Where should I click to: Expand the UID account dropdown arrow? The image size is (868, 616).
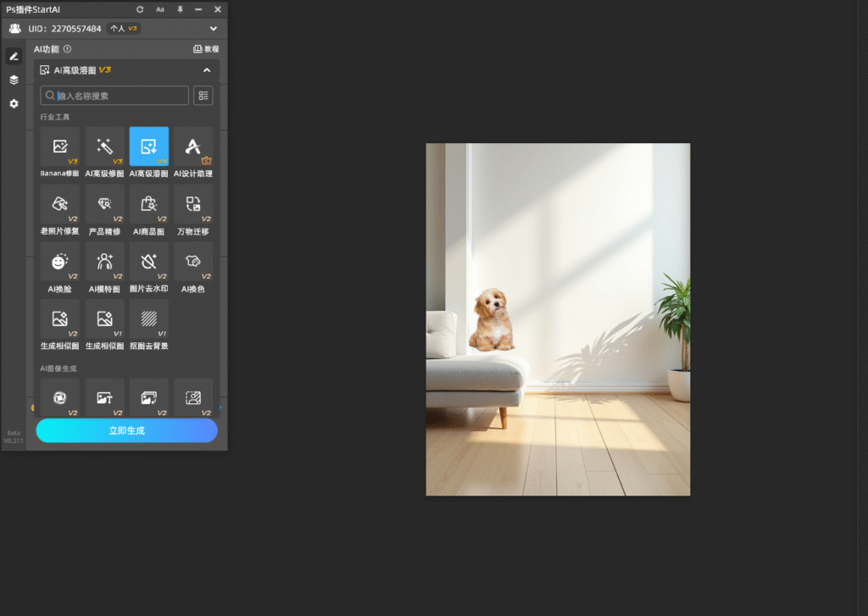point(214,29)
